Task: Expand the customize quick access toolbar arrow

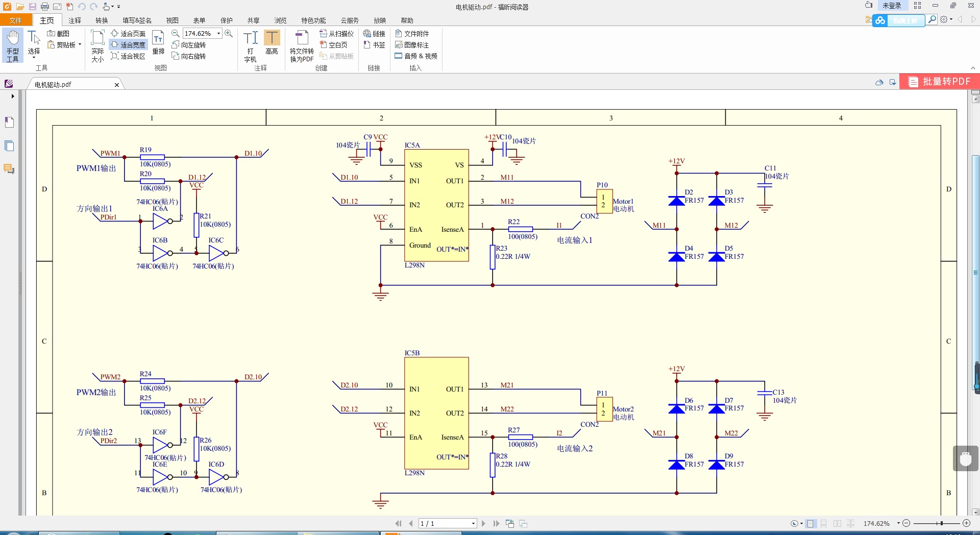Action: (119, 7)
